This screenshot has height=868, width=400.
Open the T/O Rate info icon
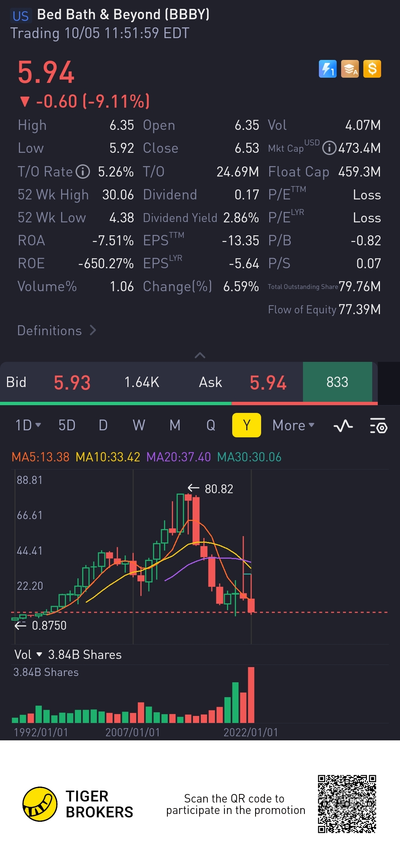click(83, 172)
